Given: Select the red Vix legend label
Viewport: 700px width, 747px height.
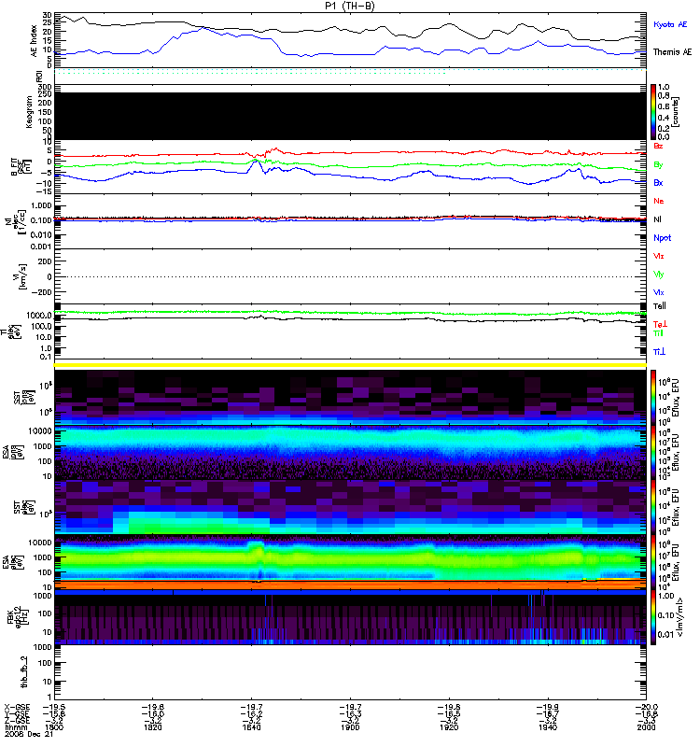Looking at the screenshot, I should pos(658,256).
